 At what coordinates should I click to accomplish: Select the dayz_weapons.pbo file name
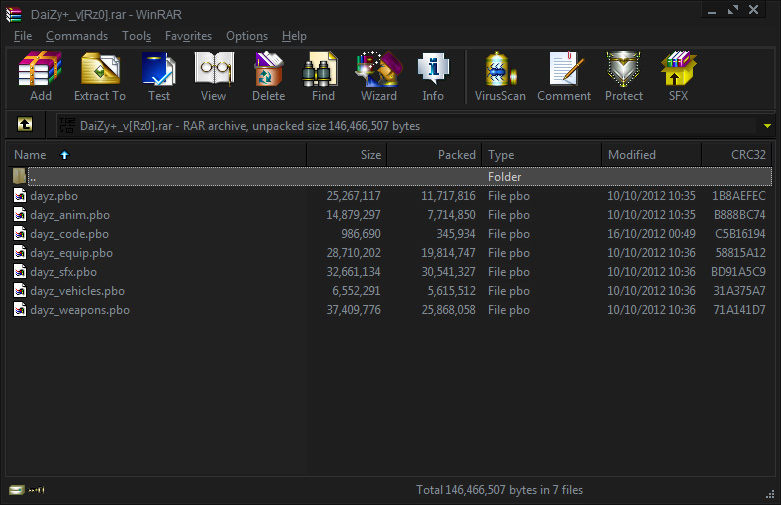(80, 310)
